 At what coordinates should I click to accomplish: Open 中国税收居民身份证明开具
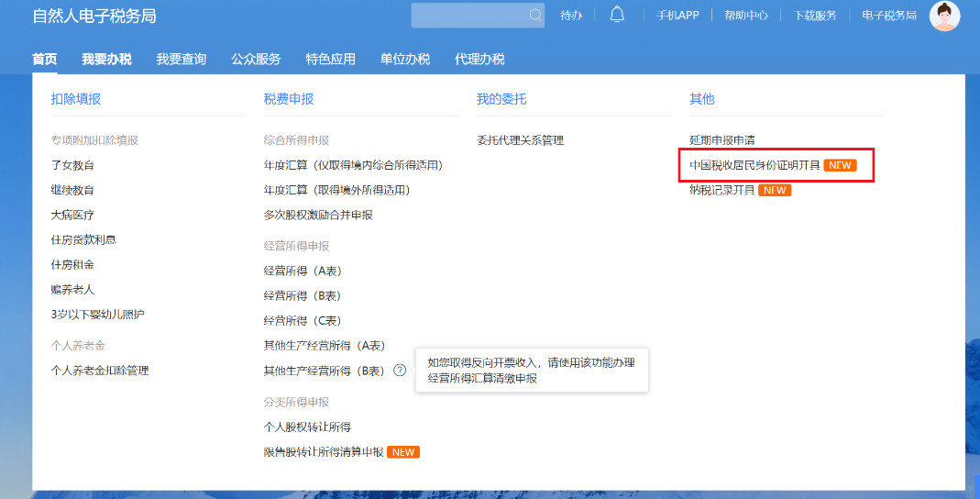coord(754,165)
